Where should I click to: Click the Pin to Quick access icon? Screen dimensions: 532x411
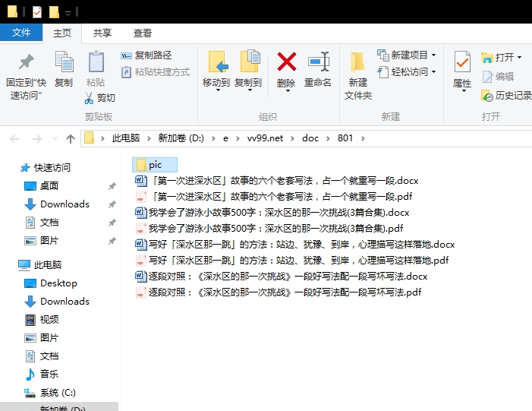tap(26, 62)
